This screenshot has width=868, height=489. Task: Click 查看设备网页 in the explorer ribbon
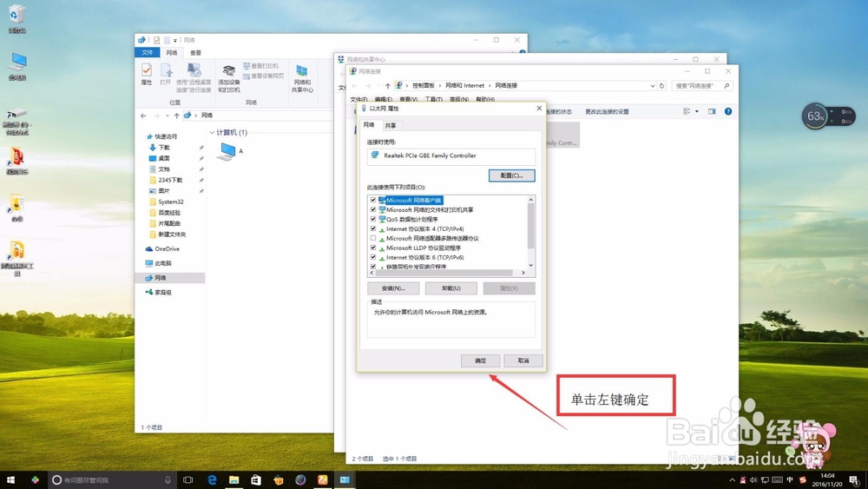tap(264, 76)
